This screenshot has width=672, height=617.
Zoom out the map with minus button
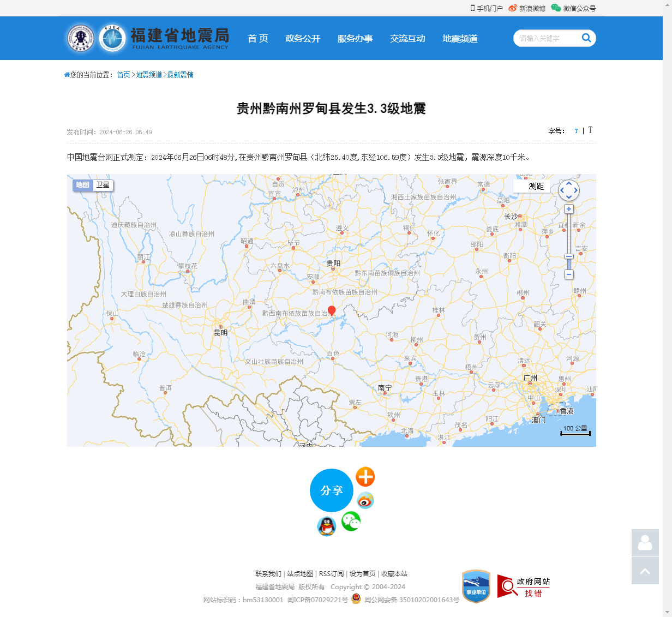(569, 274)
